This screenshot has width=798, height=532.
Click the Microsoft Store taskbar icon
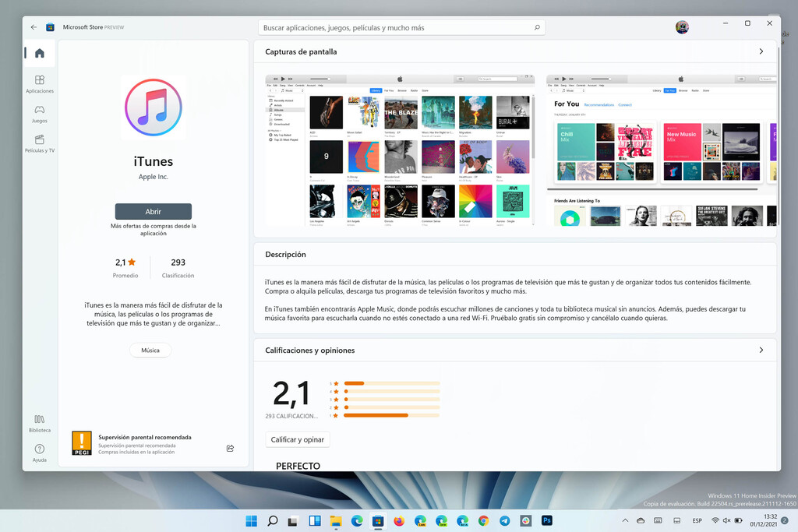(x=378, y=521)
